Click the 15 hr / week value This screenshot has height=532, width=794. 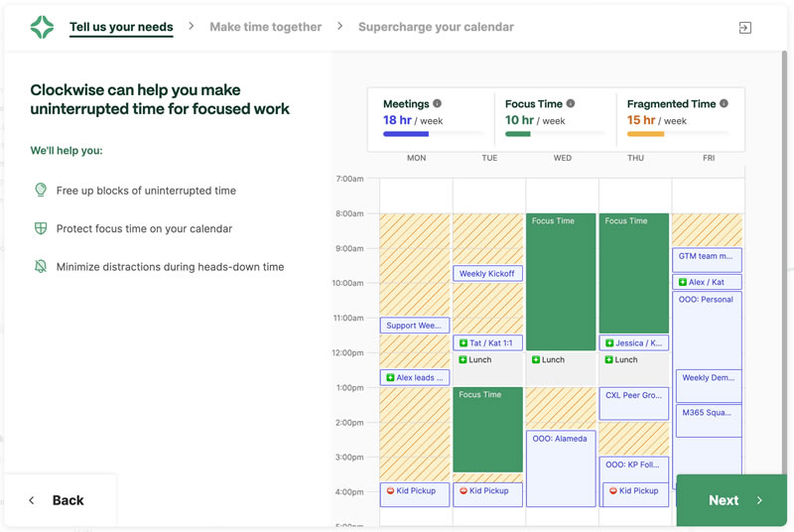(x=657, y=120)
